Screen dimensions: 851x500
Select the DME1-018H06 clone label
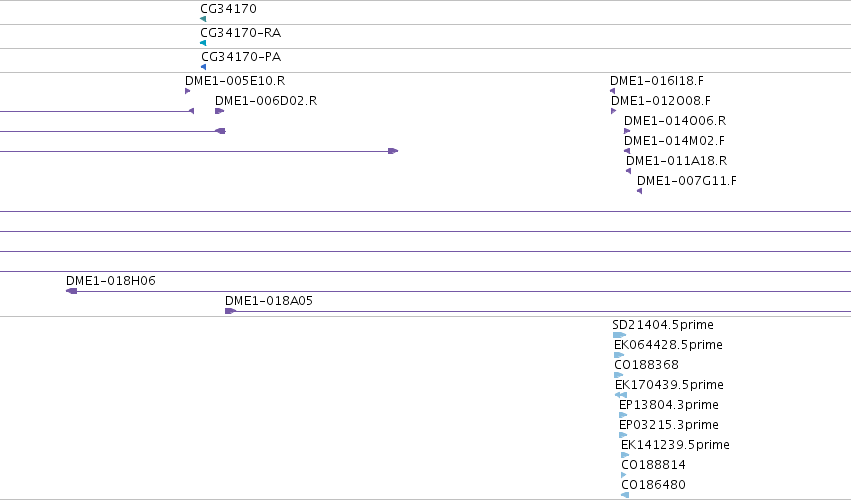point(111,281)
